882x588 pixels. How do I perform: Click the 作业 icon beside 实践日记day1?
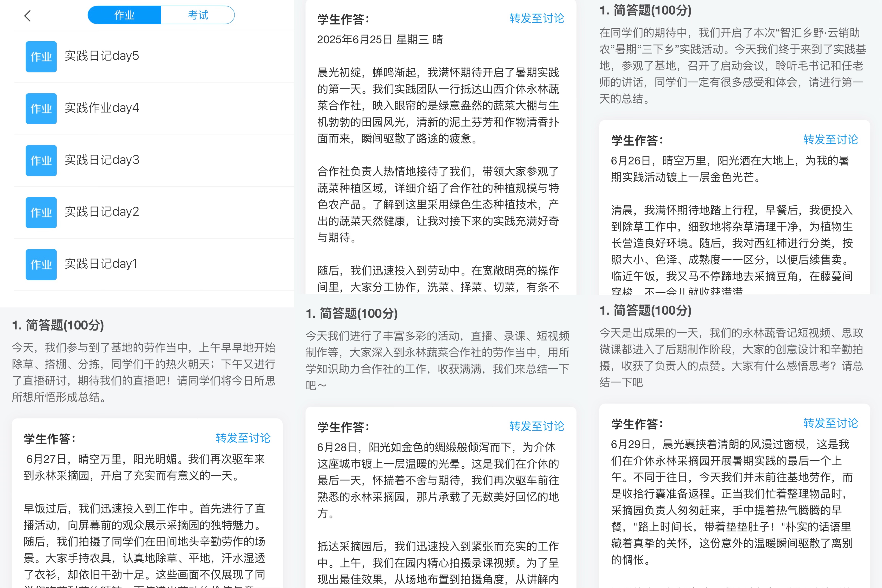[x=41, y=264]
